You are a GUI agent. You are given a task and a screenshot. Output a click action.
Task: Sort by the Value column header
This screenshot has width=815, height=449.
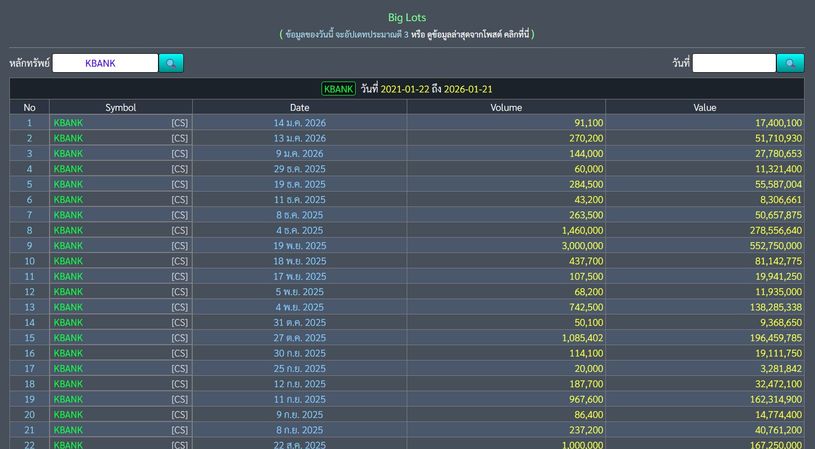click(x=704, y=107)
